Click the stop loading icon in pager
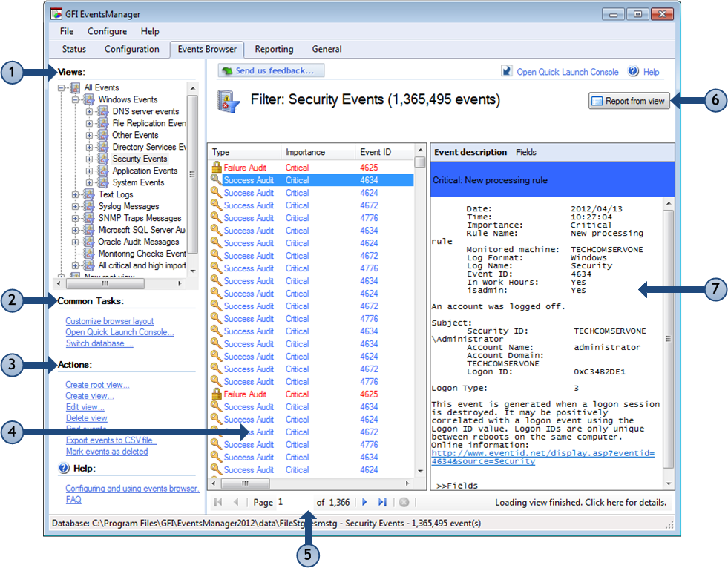728x568 pixels. (404, 502)
